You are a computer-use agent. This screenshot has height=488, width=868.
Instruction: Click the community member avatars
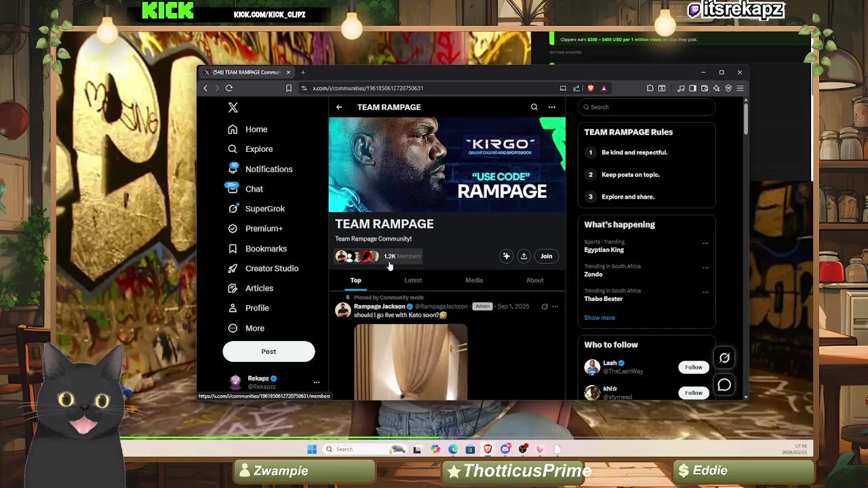point(357,256)
